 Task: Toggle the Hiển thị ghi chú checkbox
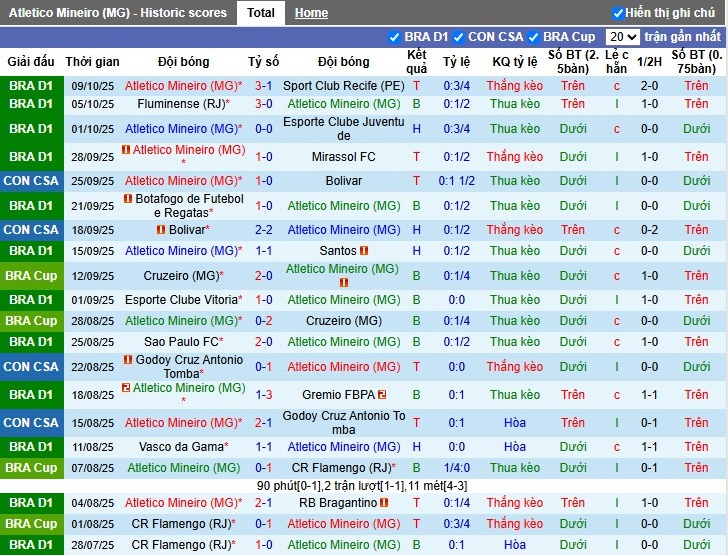click(618, 13)
